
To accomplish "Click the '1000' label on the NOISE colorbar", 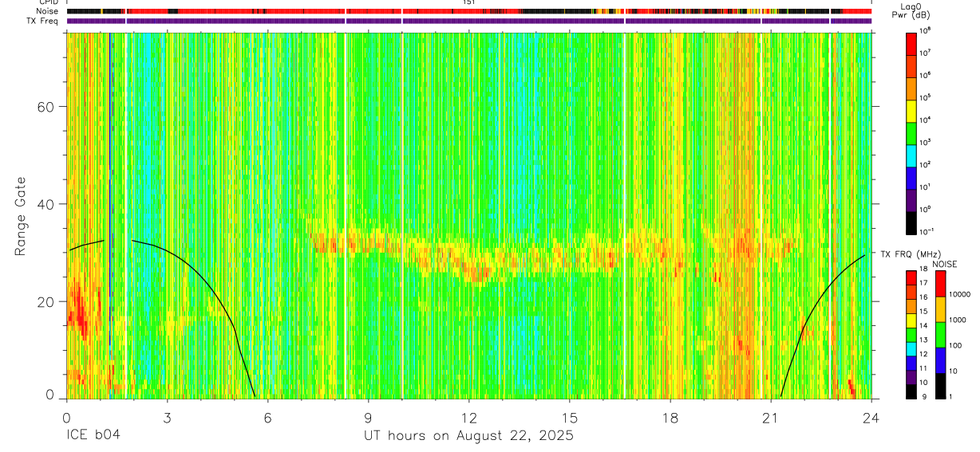I will 957,320.
